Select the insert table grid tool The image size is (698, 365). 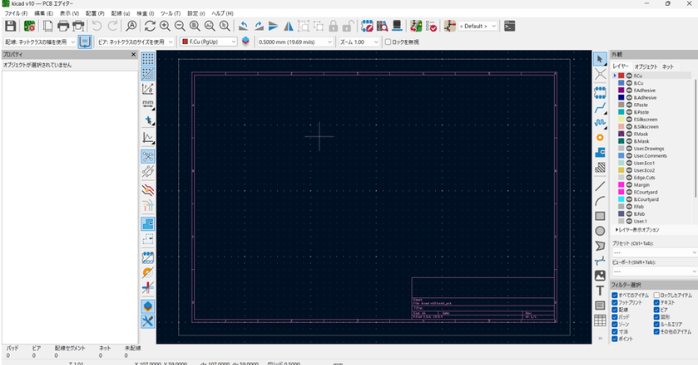[600, 320]
